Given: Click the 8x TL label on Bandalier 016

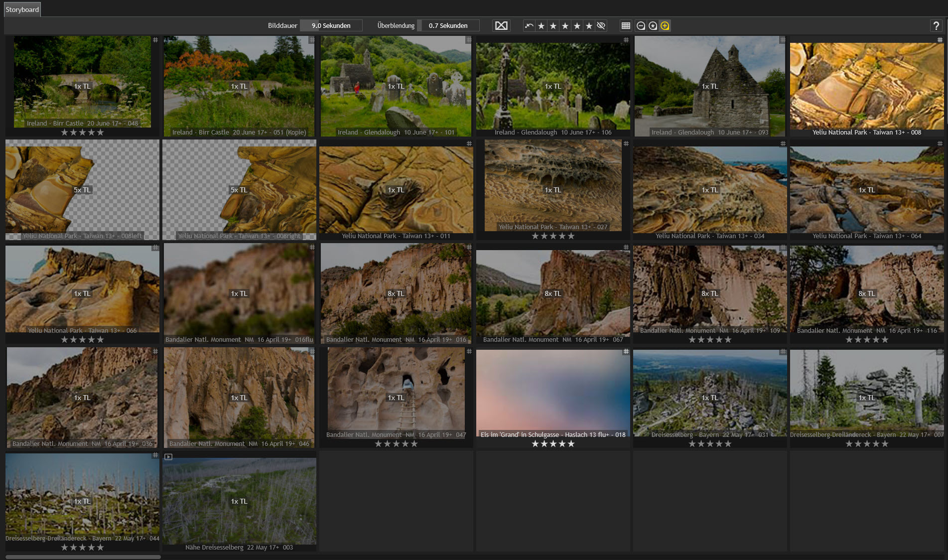Looking at the screenshot, I should tap(396, 293).
